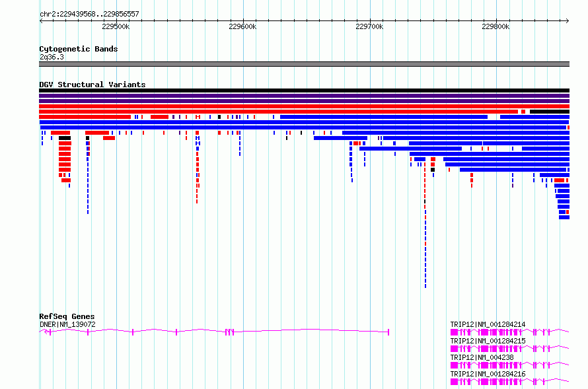Click the TRIP12|NM_001284215 transcript label

(x=488, y=341)
